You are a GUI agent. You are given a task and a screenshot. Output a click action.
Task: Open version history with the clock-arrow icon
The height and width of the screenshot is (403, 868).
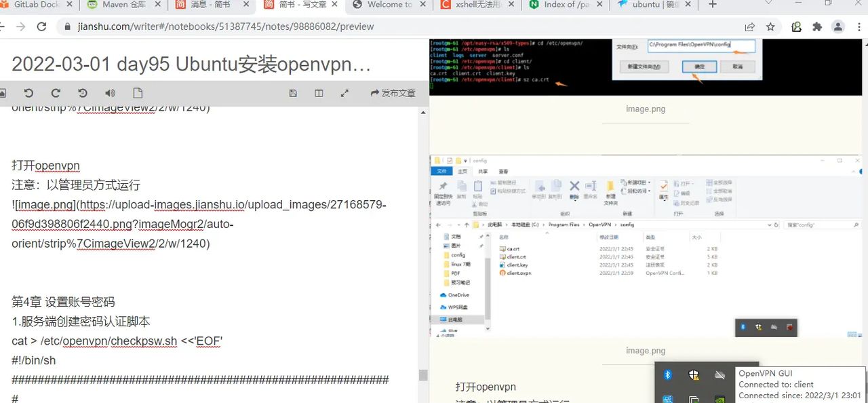pos(82,93)
